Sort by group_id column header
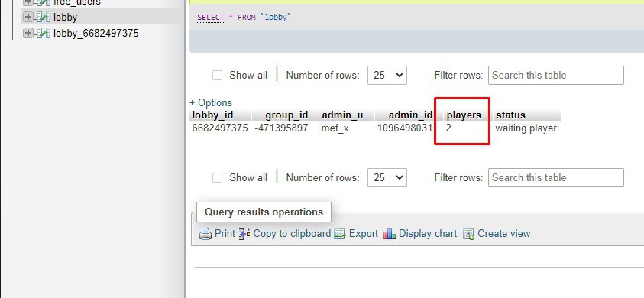Screen dimensions: 644x298 coord(286,115)
